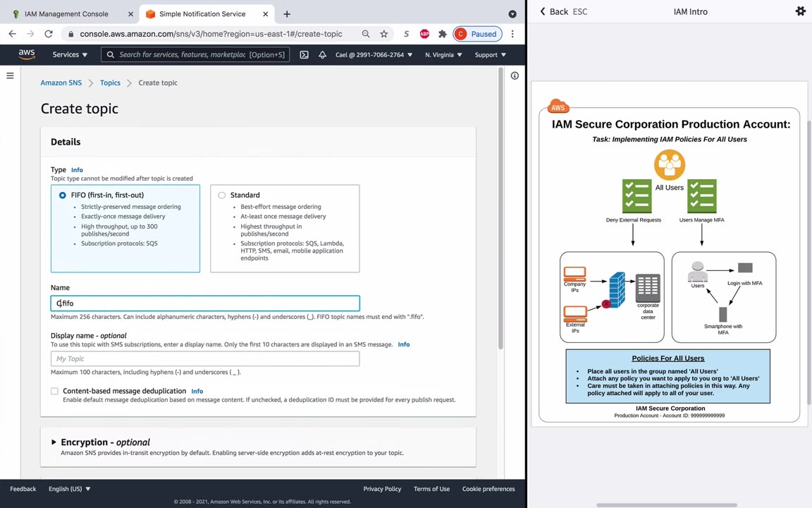This screenshot has height=508, width=812.
Task: Open AWS CloudShell terminal icon
Action: point(304,54)
